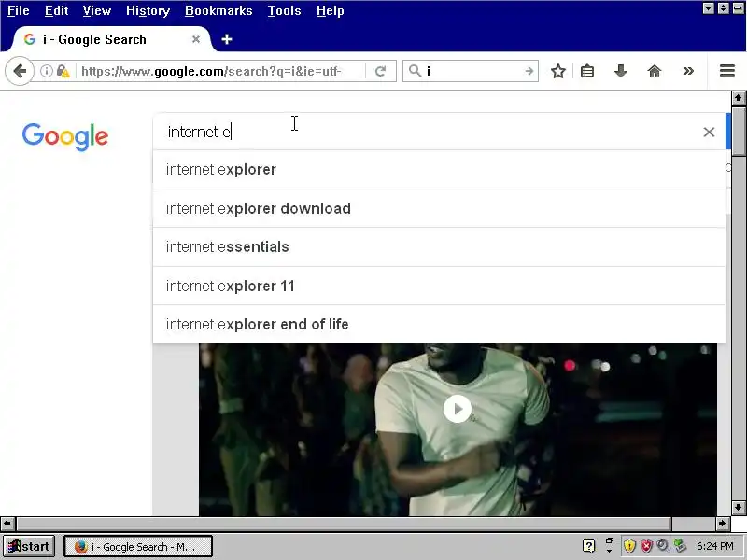
Task: Open the hamburger menu
Action: (727, 71)
